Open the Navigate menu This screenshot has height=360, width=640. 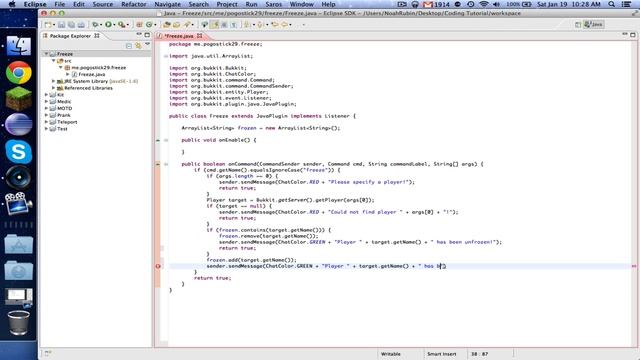point(167,4)
